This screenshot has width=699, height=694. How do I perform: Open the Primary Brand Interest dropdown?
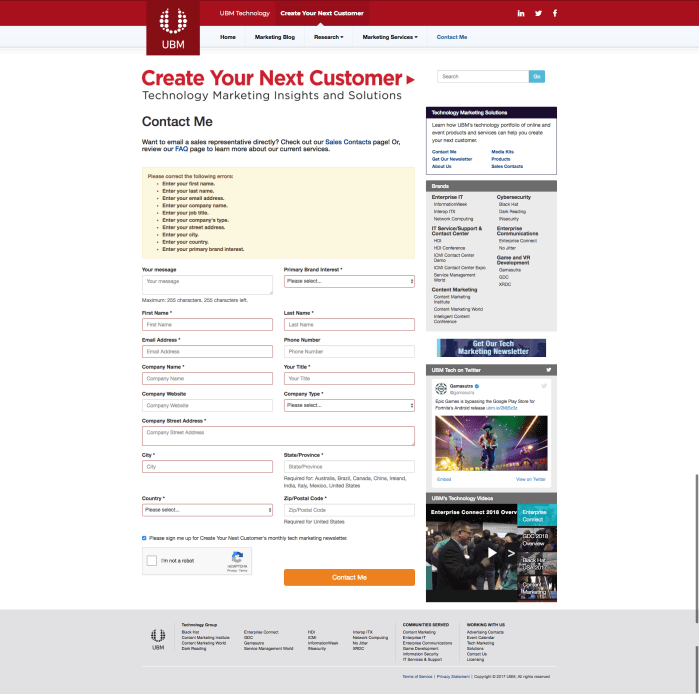(x=349, y=282)
